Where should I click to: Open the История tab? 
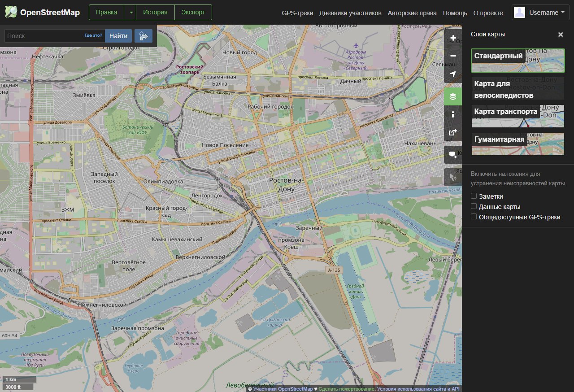click(x=155, y=13)
